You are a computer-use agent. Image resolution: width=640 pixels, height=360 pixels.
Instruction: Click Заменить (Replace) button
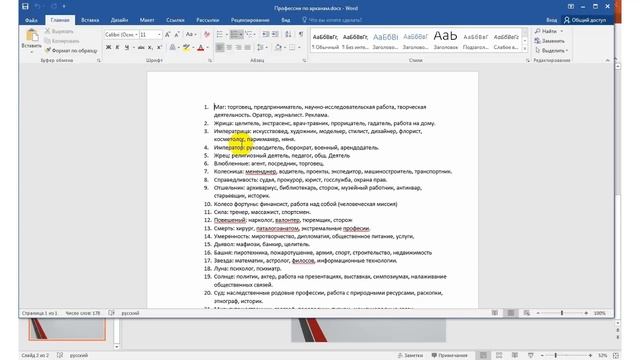tap(550, 41)
